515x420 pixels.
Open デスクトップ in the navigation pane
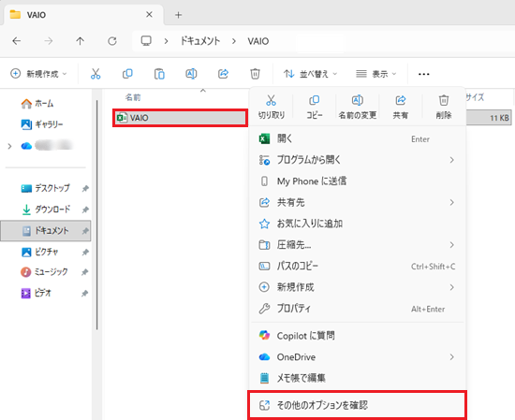(x=46, y=188)
